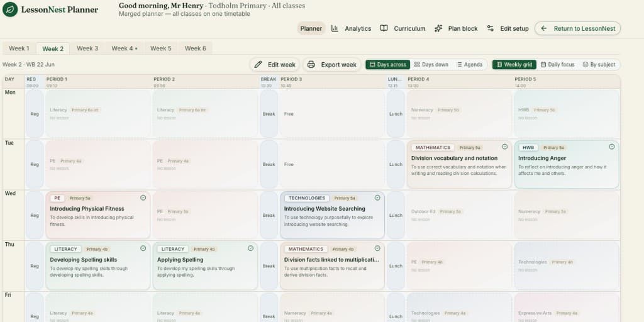Click the Plan block sparkle icon
Viewport: 644px width, 322px height.
[438, 28]
